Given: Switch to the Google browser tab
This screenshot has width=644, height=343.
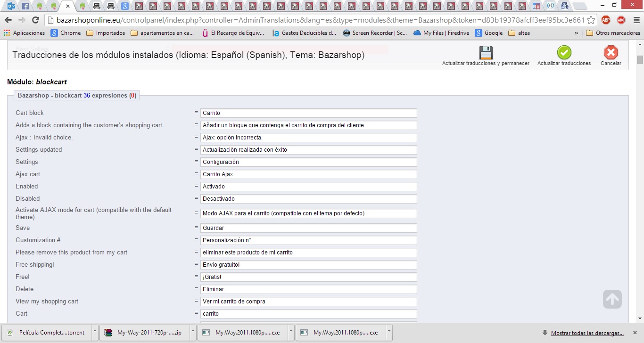Looking at the screenshot, I should coord(124,6).
